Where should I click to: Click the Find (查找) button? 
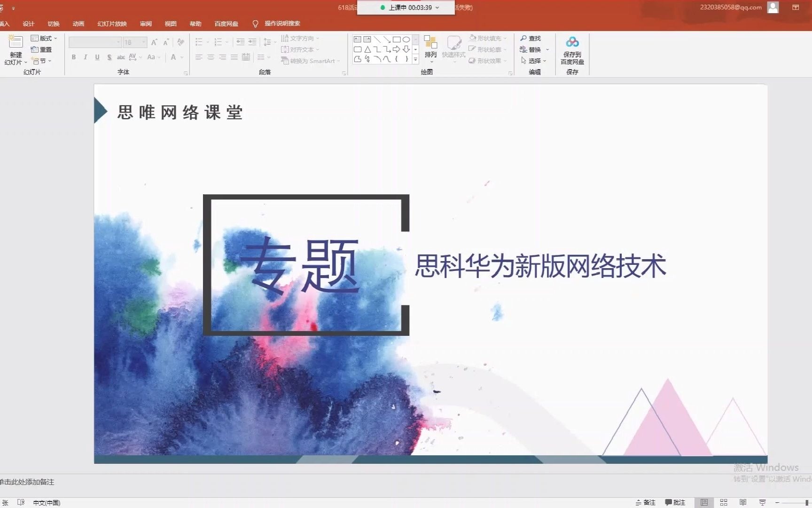pyautogui.click(x=531, y=38)
